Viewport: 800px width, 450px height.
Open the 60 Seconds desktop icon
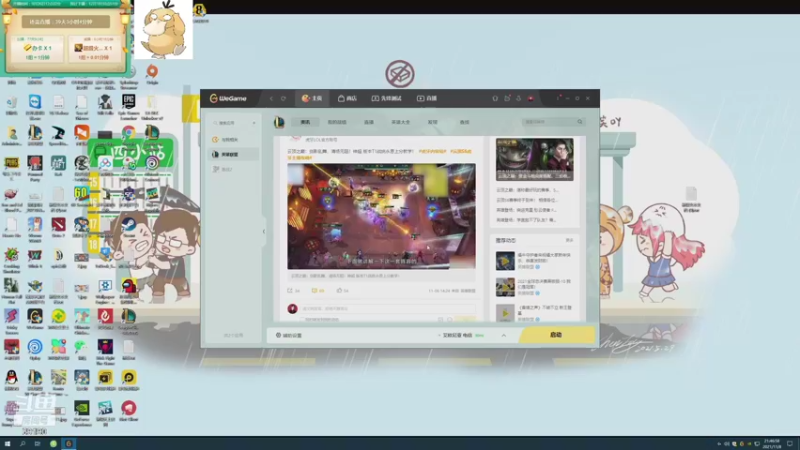(82, 197)
